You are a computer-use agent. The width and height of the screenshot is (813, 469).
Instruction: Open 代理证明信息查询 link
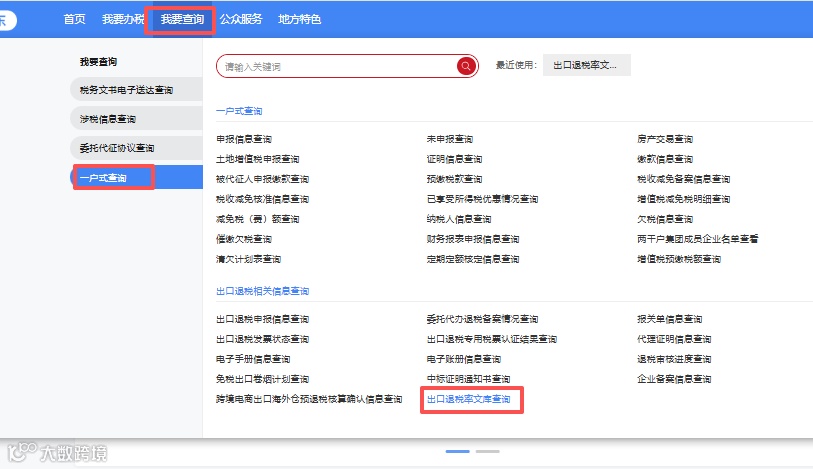coord(674,339)
